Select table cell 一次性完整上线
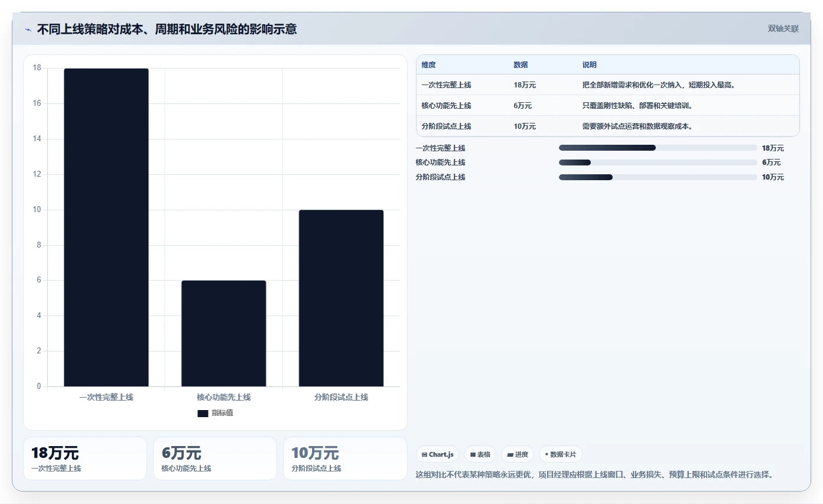 click(x=446, y=85)
